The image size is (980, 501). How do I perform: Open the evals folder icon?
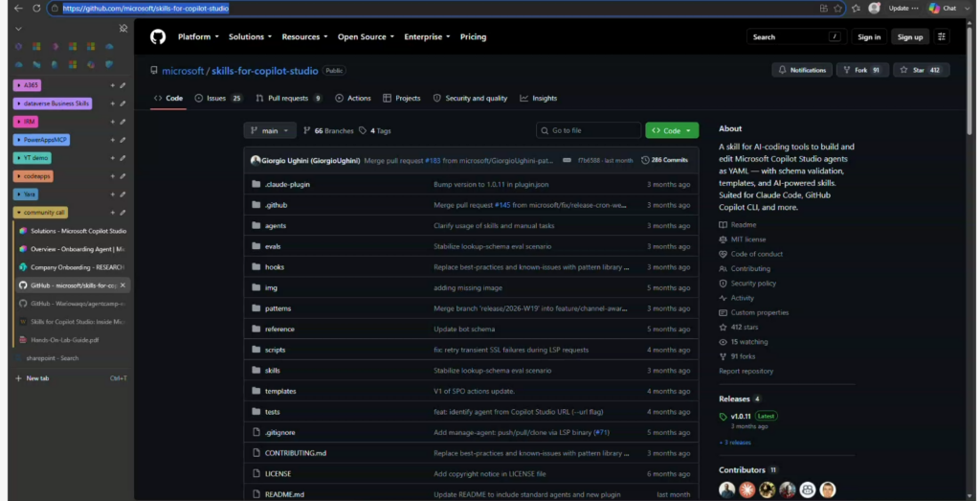(x=256, y=246)
